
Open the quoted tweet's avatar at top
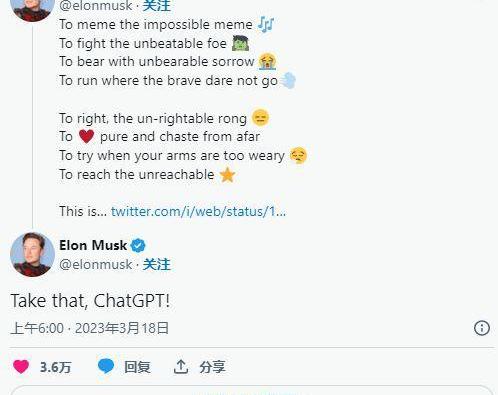[32, 9]
